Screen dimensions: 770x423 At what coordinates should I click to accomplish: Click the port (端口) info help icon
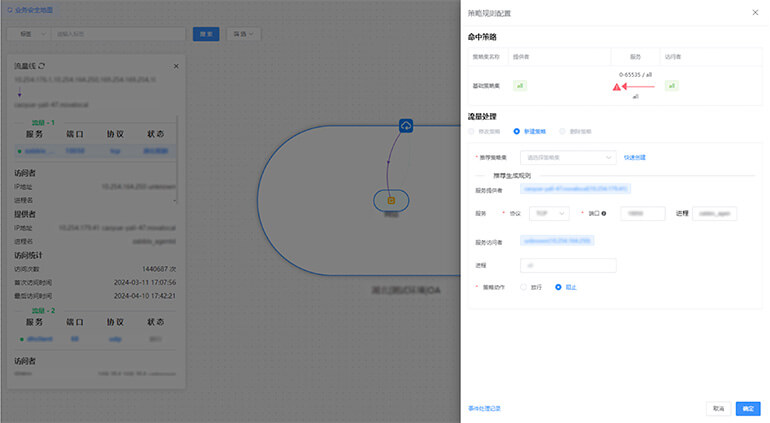(604, 213)
